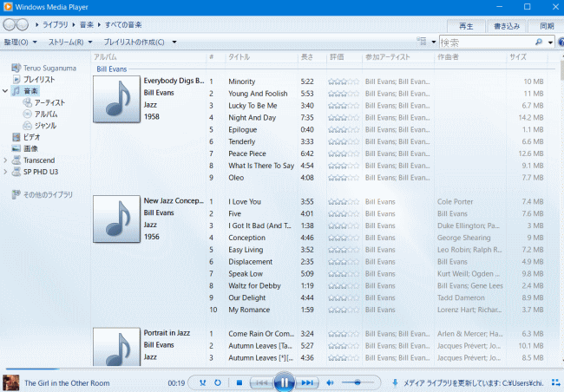Focus the 検索 search field
The width and height of the screenshot is (564, 392).
[x=486, y=42]
